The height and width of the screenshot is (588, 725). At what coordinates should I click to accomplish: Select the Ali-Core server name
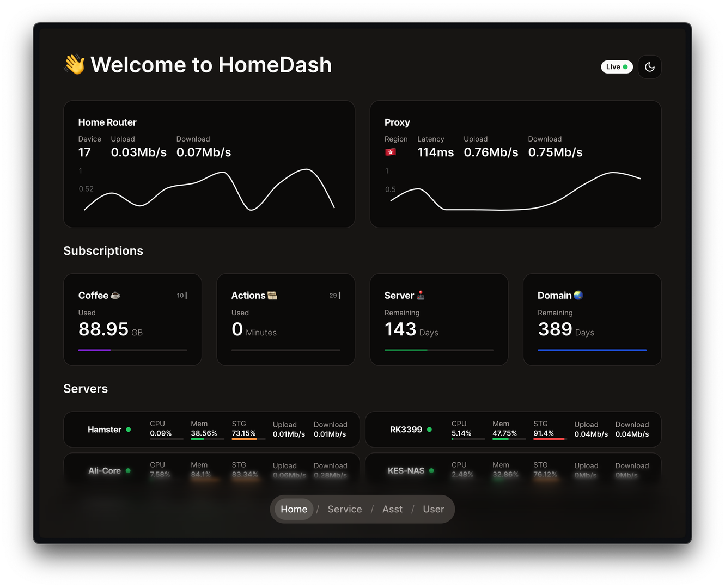click(x=105, y=471)
